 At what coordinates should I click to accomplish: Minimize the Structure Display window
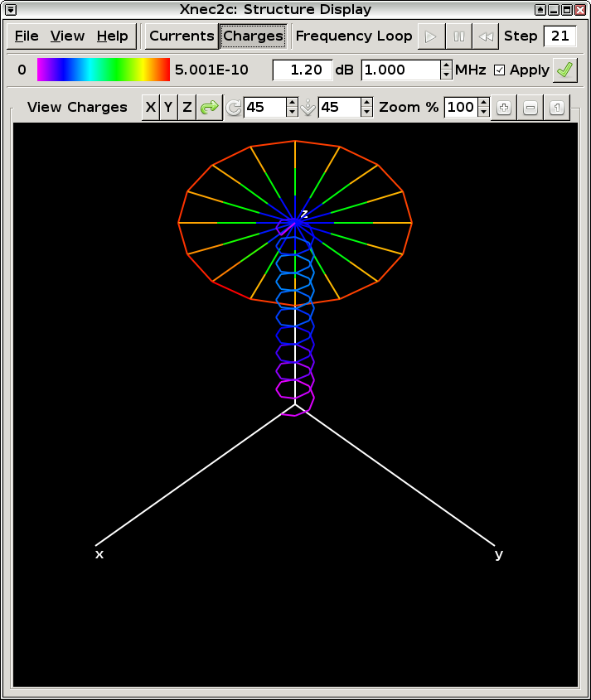554,10
